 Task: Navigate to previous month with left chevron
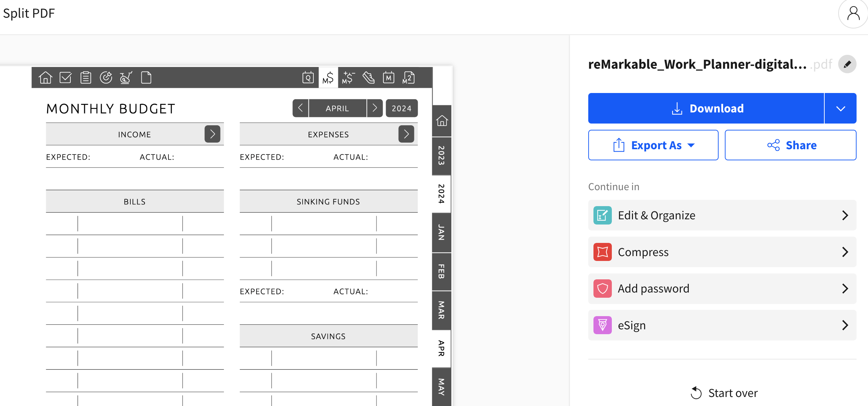pyautogui.click(x=300, y=108)
